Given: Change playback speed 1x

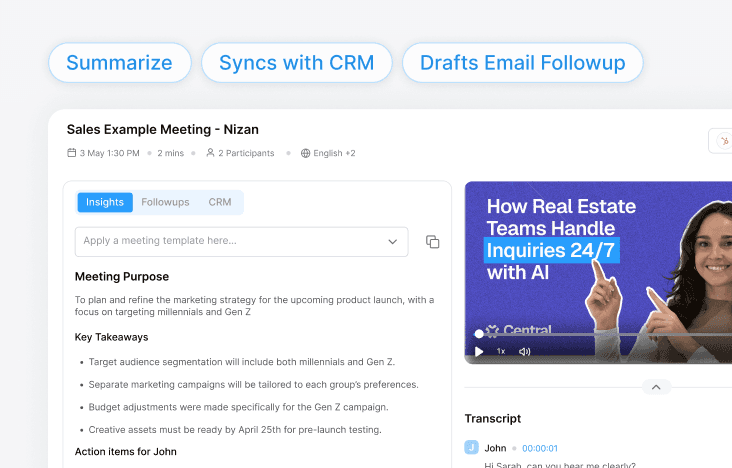Looking at the screenshot, I should tap(501, 352).
